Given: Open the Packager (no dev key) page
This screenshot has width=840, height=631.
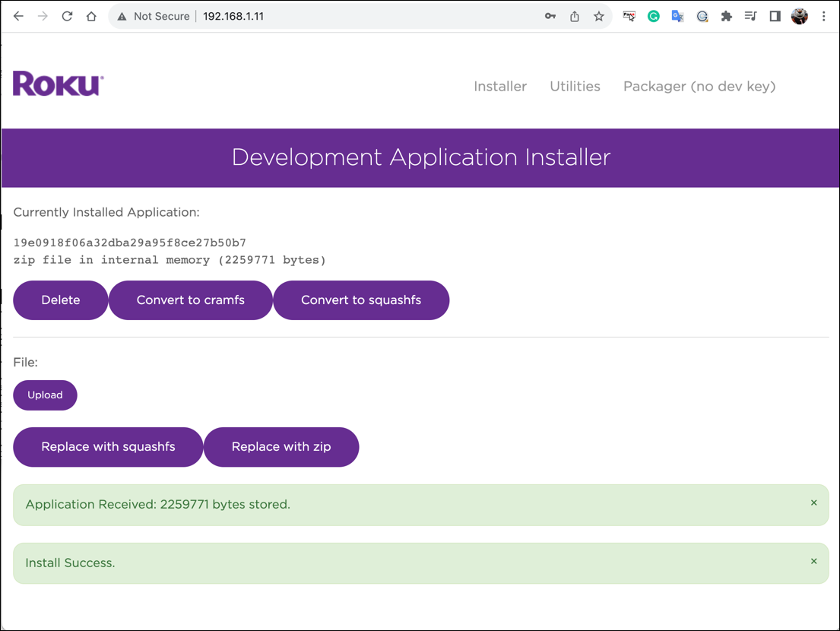Looking at the screenshot, I should [x=699, y=87].
